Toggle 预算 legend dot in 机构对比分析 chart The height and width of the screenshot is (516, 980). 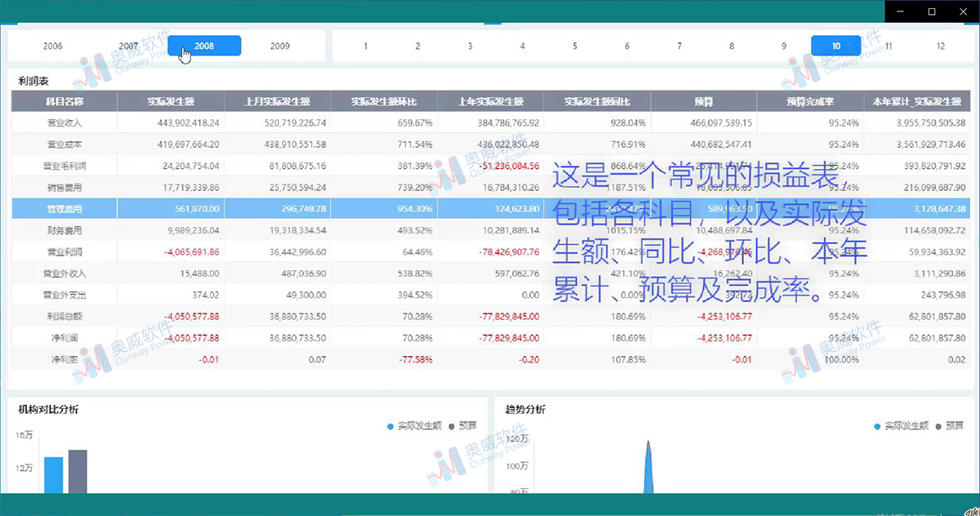[x=451, y=426]
